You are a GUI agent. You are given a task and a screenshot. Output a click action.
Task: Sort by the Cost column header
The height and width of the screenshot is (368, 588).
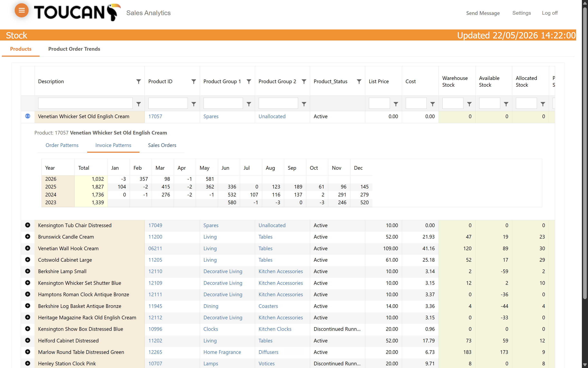point(410,82)
